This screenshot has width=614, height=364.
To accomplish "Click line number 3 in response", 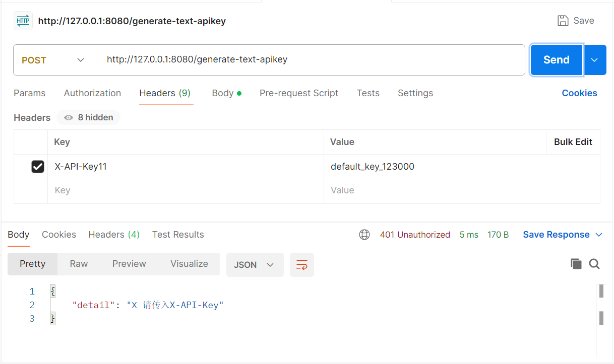I will click(32, 319).
